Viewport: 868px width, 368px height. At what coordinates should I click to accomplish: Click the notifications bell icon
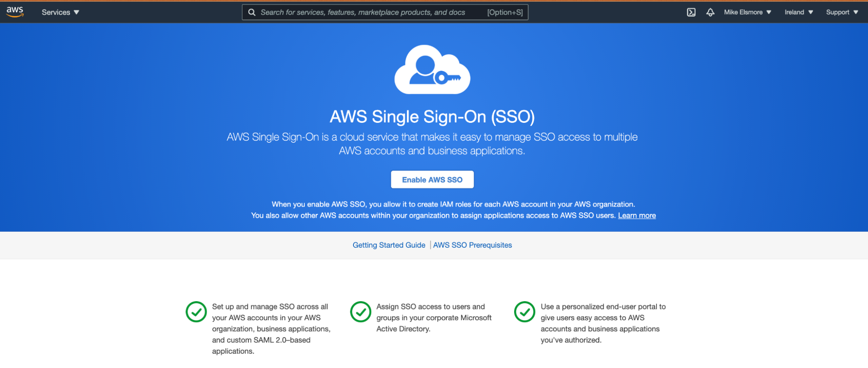(710, 12)
